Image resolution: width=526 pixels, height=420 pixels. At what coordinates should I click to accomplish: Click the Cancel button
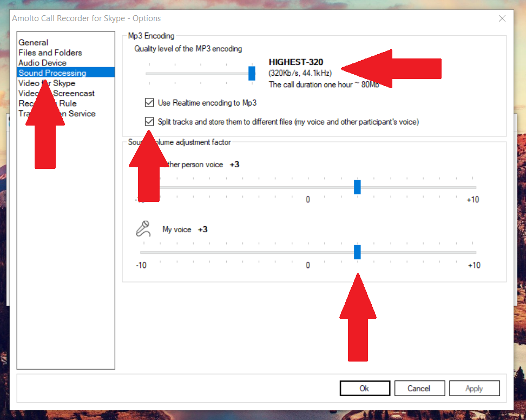point(419,388)
